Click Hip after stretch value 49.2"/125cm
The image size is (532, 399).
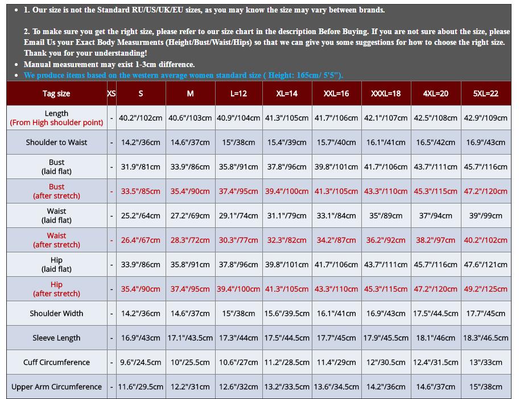[485, 289]
